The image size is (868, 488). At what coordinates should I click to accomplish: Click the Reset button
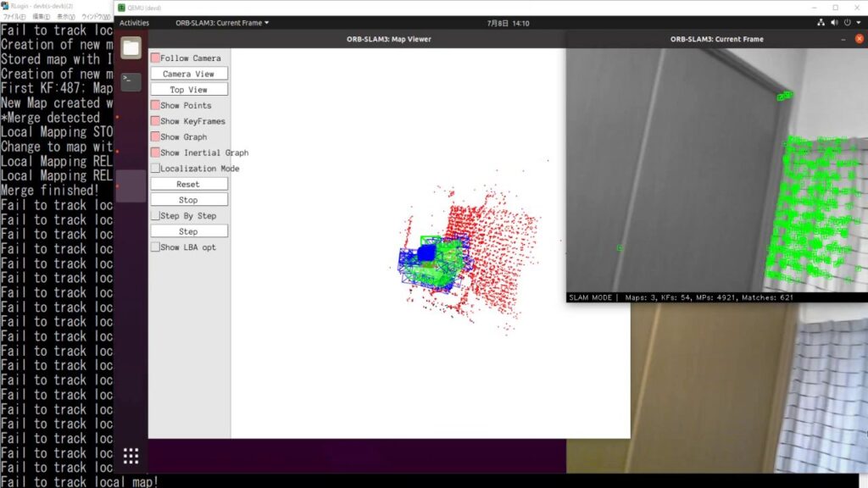(x=188, y=184)
